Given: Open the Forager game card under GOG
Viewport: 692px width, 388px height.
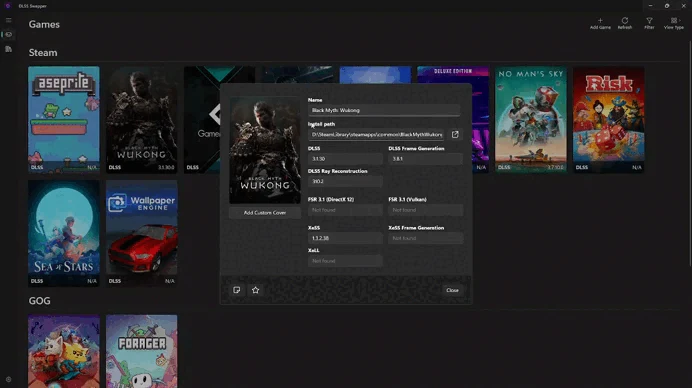Looking at the screenshot, I should click(142, 351).
